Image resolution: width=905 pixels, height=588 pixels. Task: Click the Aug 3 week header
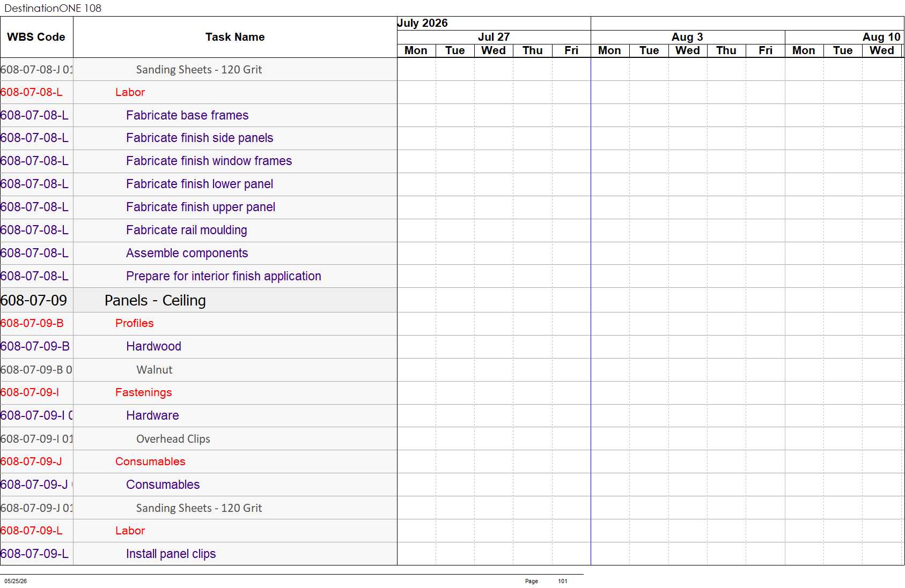(x=687, y=37)
